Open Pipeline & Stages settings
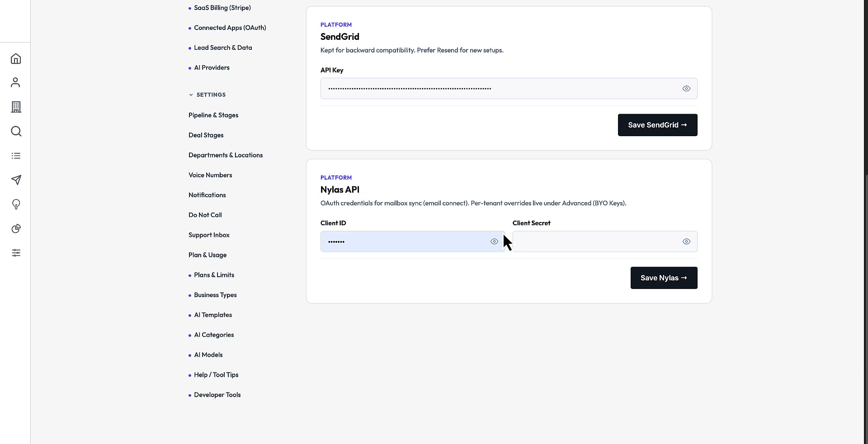 (213, 115)
